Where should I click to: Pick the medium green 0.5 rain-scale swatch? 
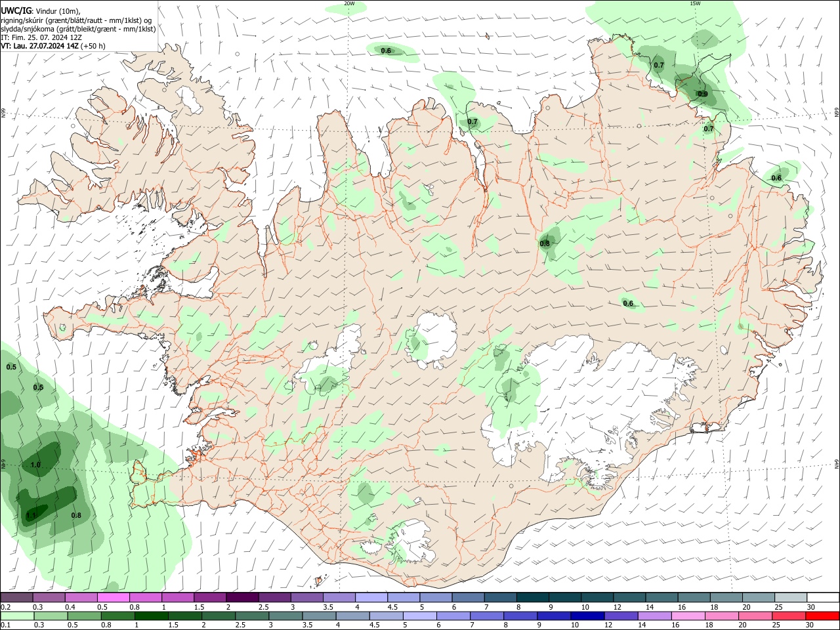pos(84,616)
